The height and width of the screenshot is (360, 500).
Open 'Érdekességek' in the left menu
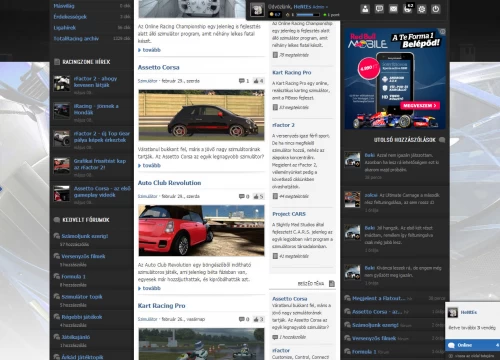70,17
